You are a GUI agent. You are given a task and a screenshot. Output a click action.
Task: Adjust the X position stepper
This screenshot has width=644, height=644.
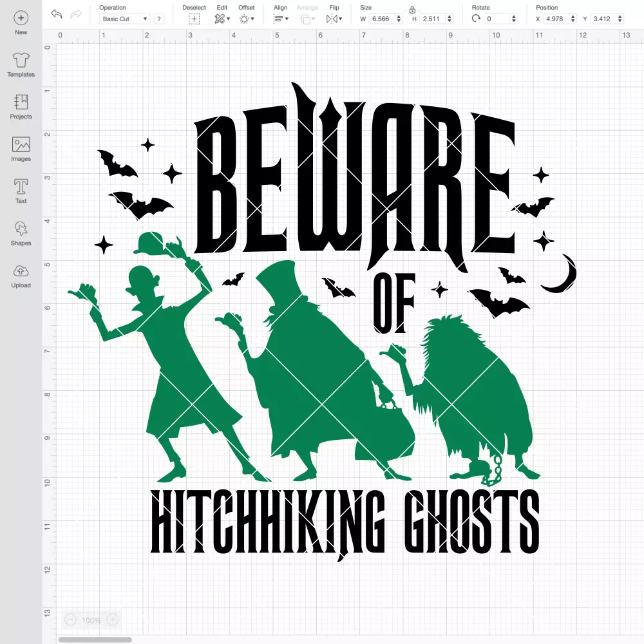coord(573,19)
